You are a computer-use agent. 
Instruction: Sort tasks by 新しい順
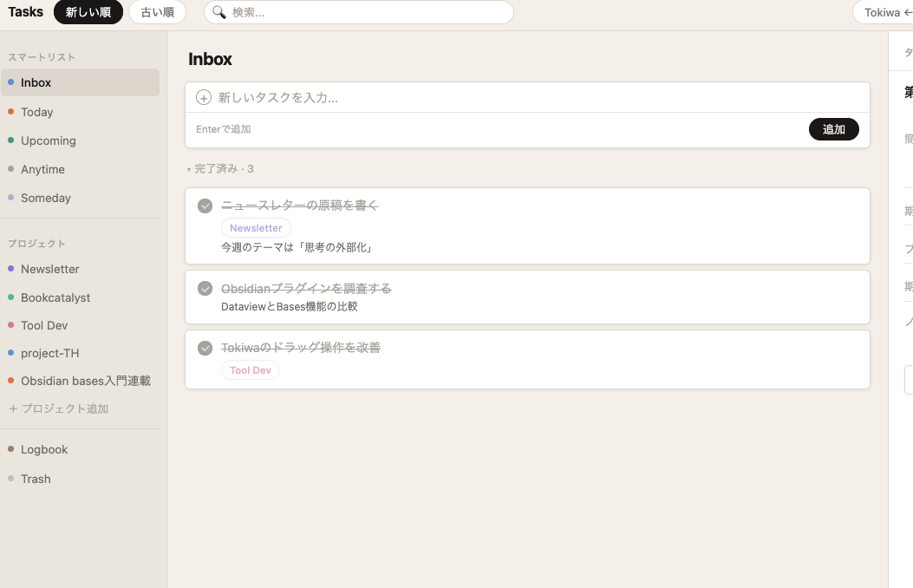[x=88, y=12]
